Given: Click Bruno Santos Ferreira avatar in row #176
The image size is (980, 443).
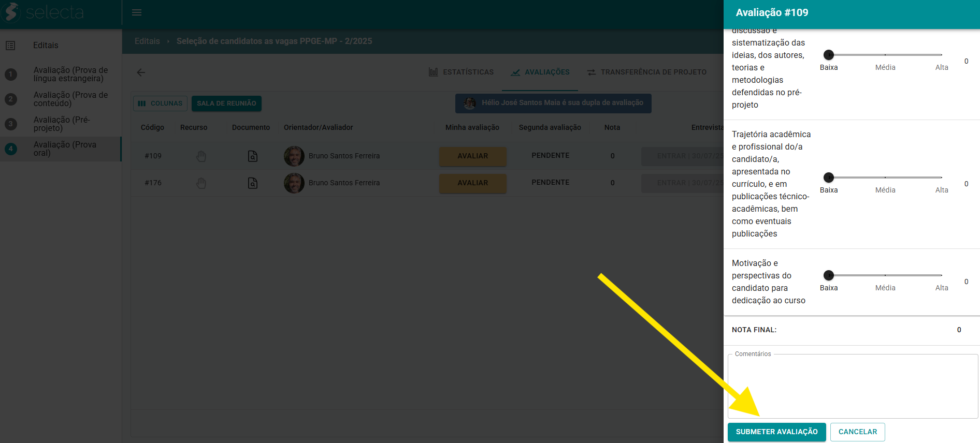Looking at the screenshot, I should tap(294, 183).
